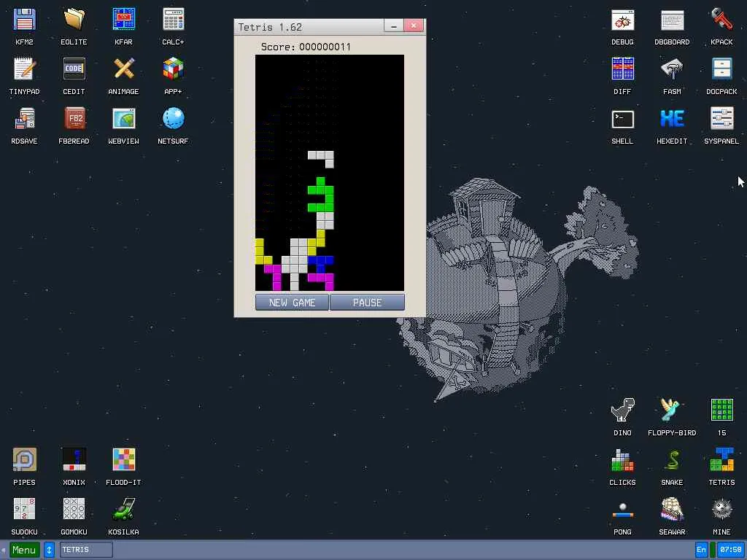Open the FLOOD-IT game icon
Viewport: 747px width, 560px height.
123,460
